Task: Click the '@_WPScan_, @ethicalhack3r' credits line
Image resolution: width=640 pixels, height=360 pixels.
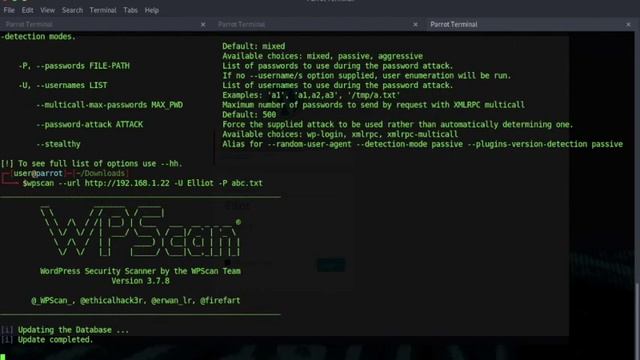Action: 136,300
